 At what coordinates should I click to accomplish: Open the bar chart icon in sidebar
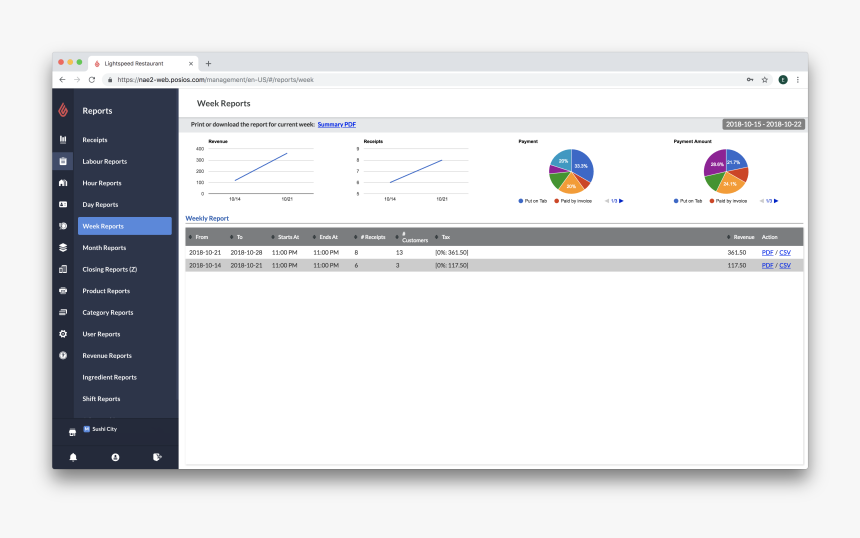[x=63, y=140]
